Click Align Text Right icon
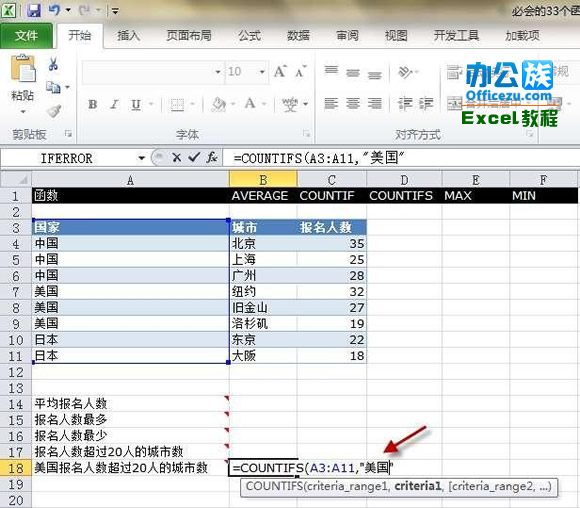The width and height of the screenshot is (580, 508). pyautogui.click(x=375, y=104)
